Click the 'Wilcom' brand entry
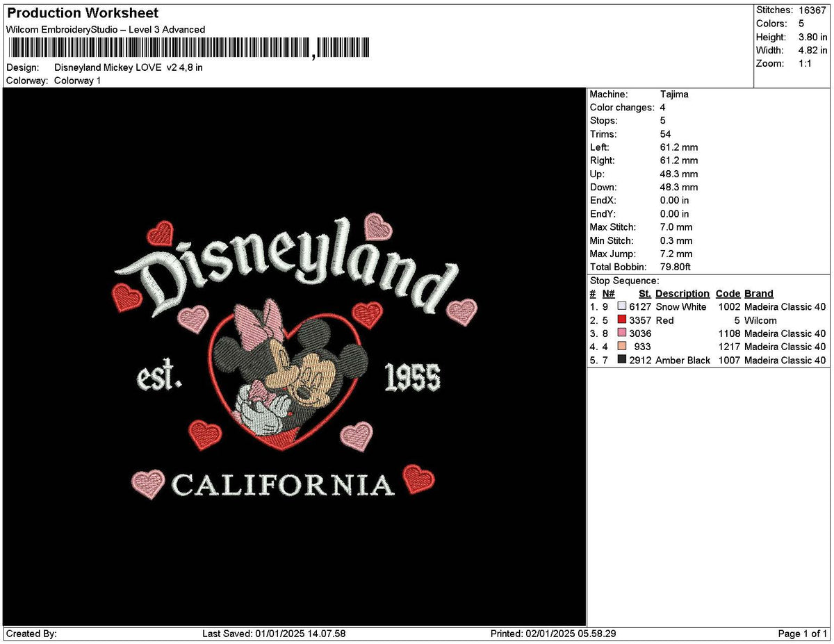 coord(760,320)
